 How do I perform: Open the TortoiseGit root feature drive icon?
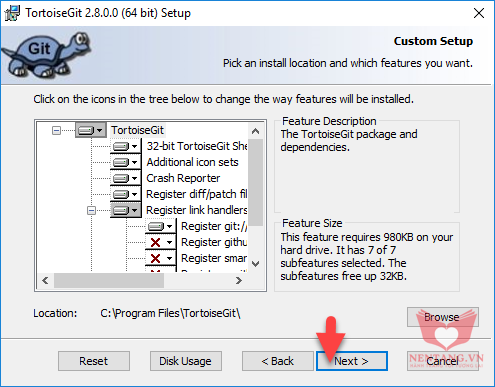coord(91,130)
